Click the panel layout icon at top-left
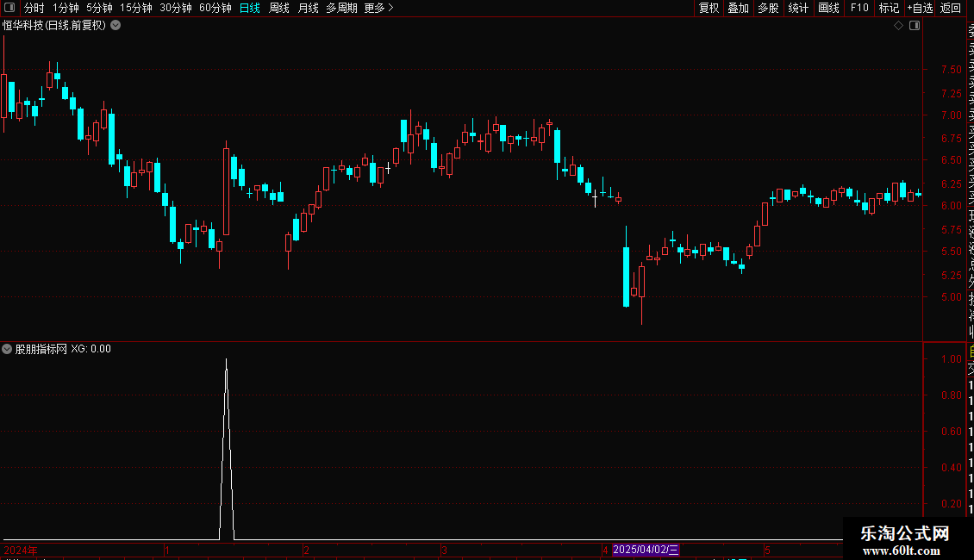Viewport: 974px width, 560px height. pyautogui.click(x=9, y=8)
